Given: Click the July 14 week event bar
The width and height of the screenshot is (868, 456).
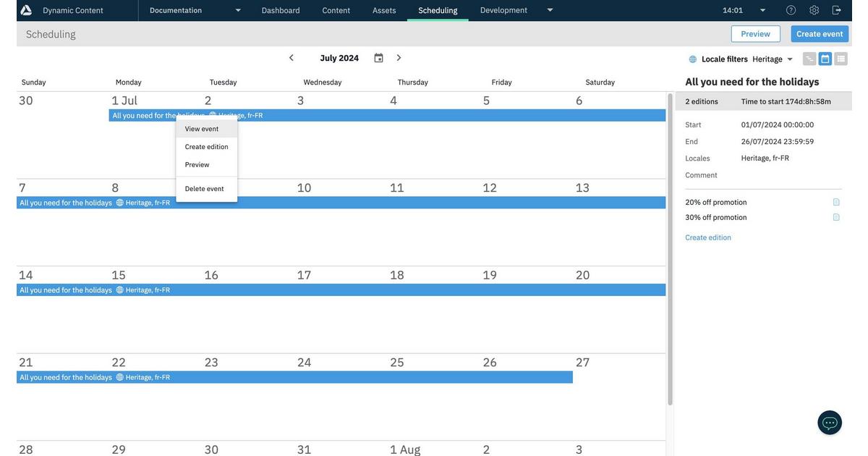Looking at the screenshot, I should pyautogui.click(x=341, y=290).
